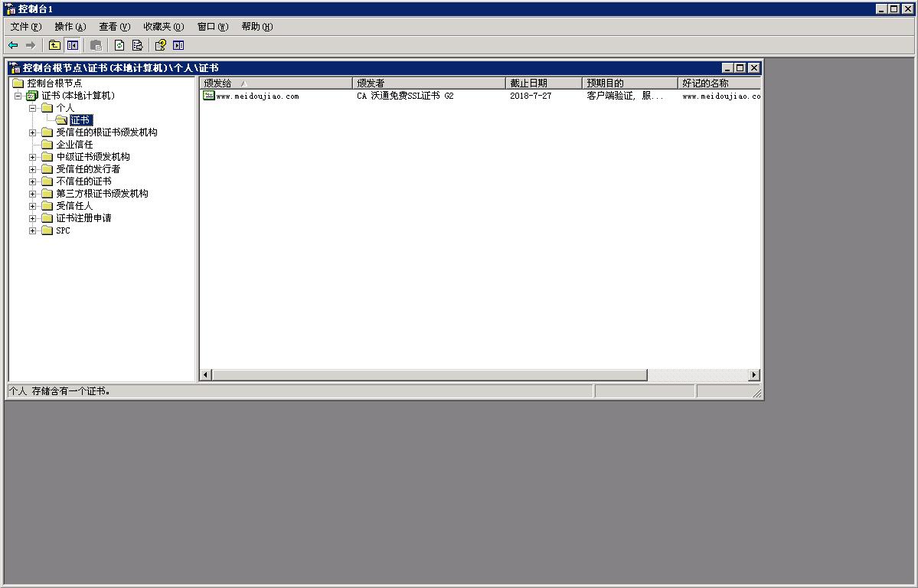
Task: Select the 企业信任 folder
Action: pos(74,145)
